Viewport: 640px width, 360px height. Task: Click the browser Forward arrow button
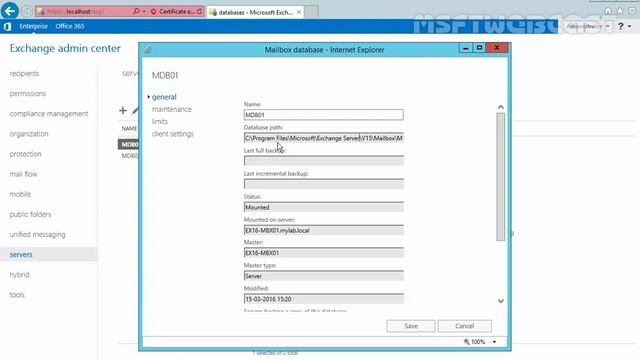click(x=27, y=11)
